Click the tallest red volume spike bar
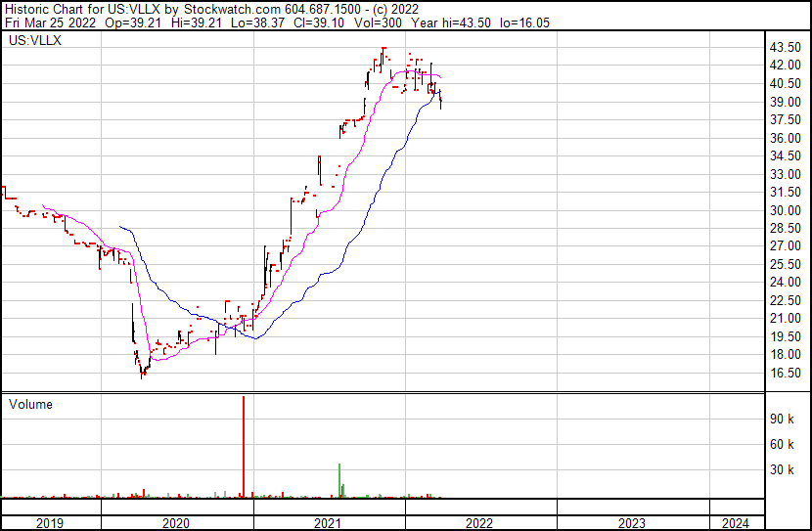812x531 pixels. click(243, 446)
